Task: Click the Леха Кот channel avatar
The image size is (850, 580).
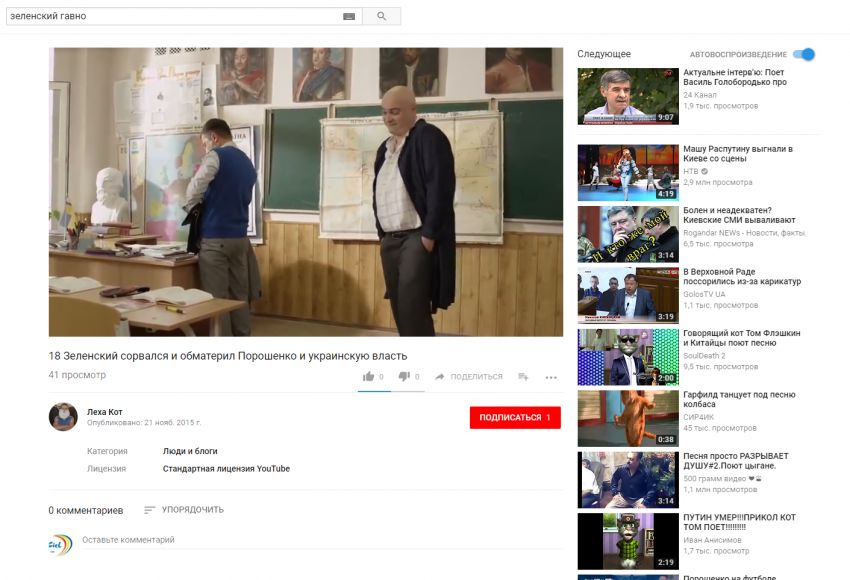Action: point(63,417)
